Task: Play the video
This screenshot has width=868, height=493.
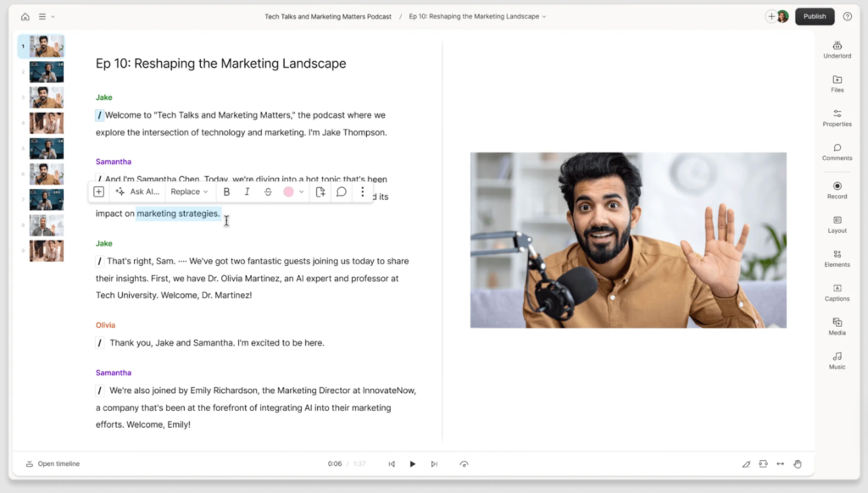Action: point(413,463)
